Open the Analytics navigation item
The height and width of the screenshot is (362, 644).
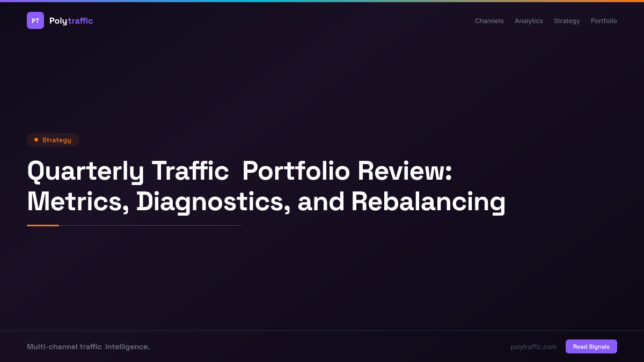pos(529,20)
